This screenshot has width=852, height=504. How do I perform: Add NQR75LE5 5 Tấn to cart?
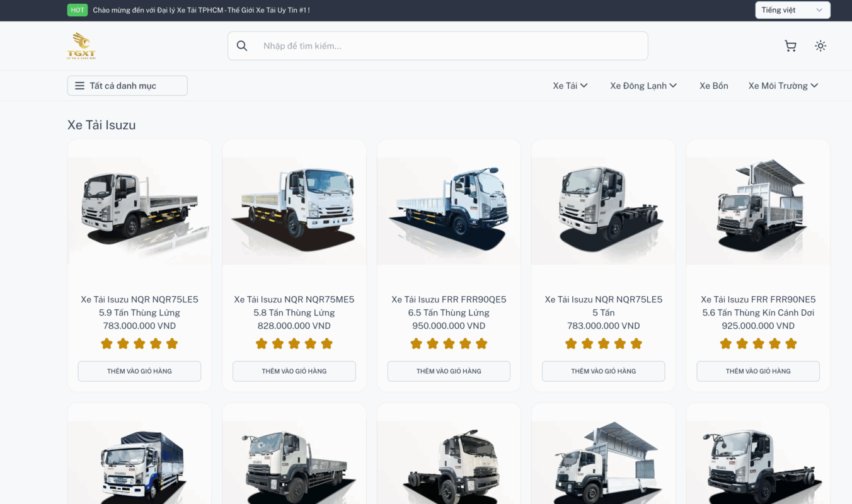(604, 371)
